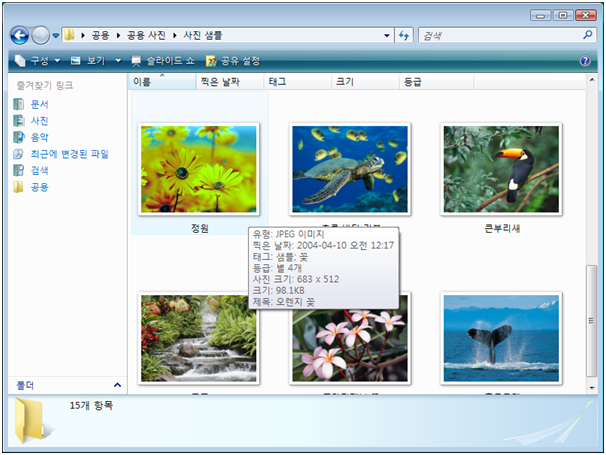Click the 문서 documents icon
Viewport: 606px width, 455px height.
click(18, 104)
